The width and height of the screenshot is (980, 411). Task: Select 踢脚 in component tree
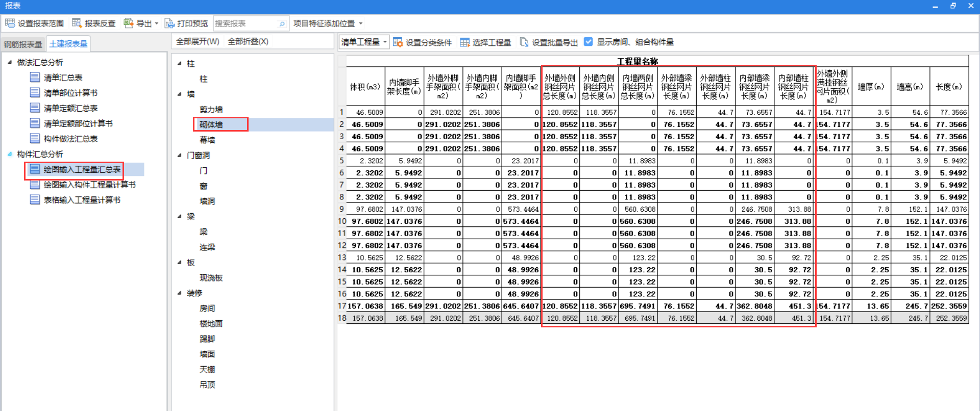click(207, 339)
